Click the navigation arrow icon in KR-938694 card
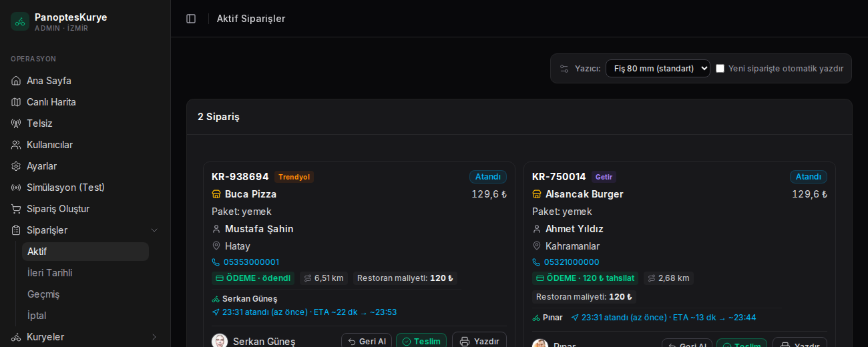The height and width of the screenshot is (347, 868). (x=216, y=312)
